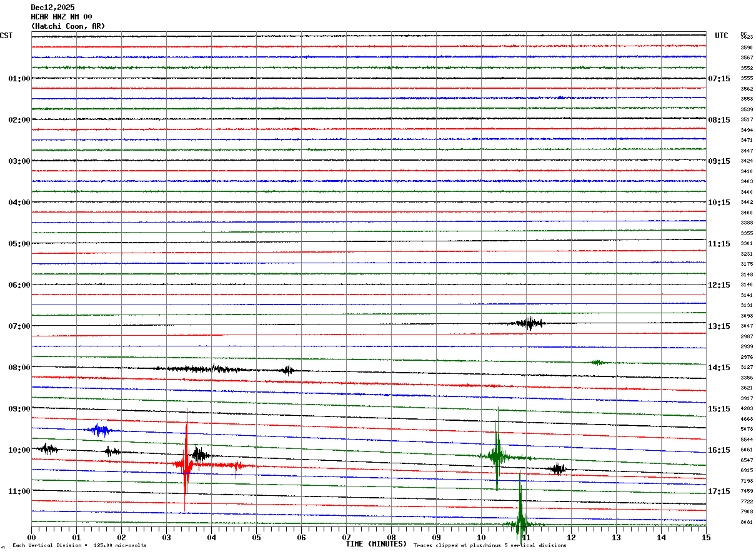Click the Hatchi Coon, AR location text
This screenshot has width=756, height=554.
(68, 26)
